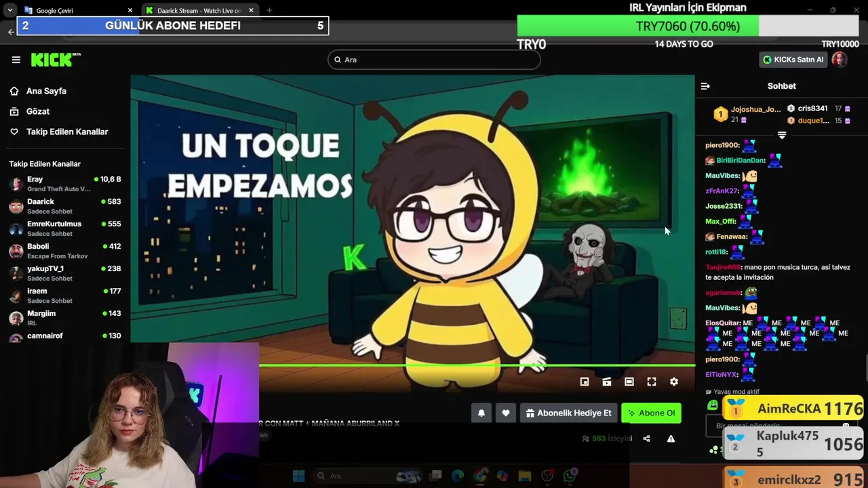Viewport: 868px width, 488px height.
Task: Toggle the heart follow button
Action: click(506, 413)
